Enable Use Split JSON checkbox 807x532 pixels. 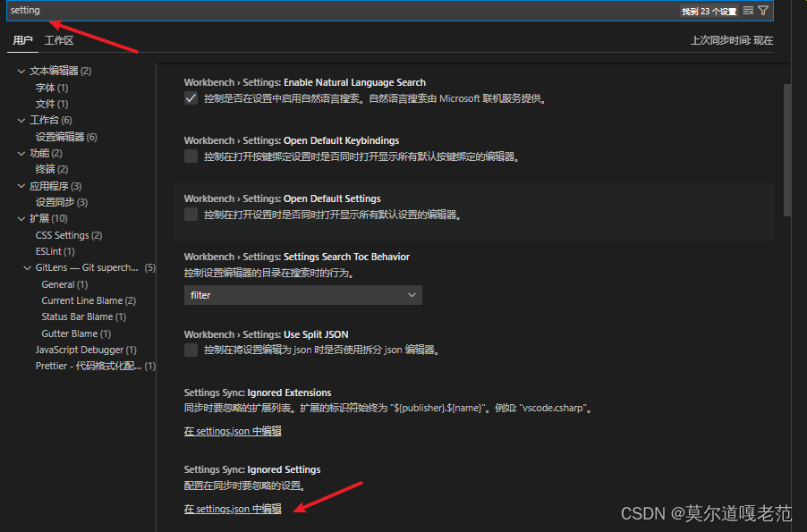click(191, 350)
